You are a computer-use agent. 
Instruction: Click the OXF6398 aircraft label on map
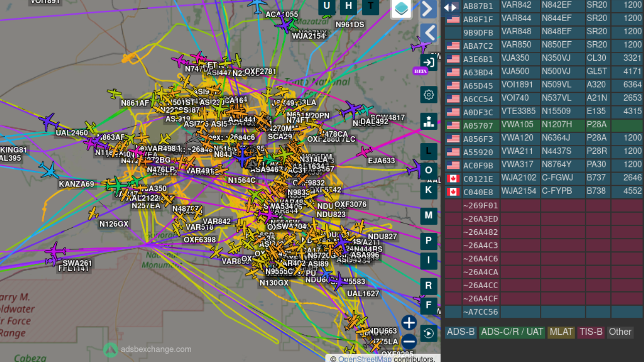(x=200, y=240)
